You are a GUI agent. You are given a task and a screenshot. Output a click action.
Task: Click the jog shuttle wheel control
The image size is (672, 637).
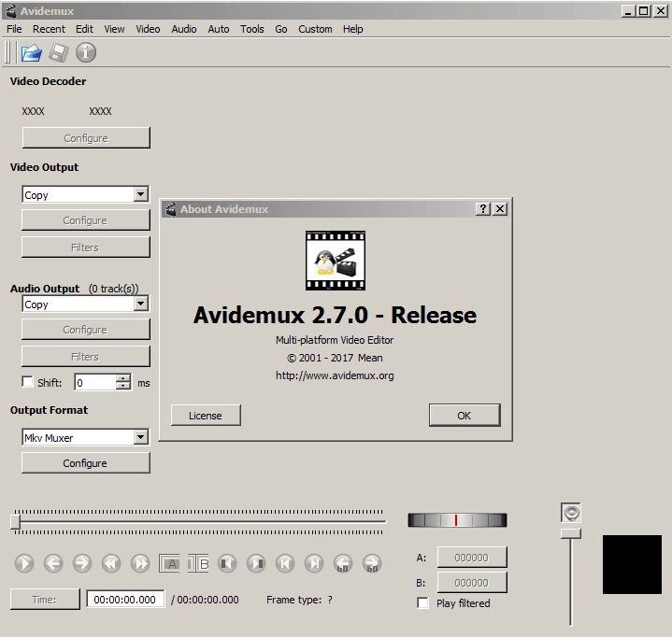[457, 520]
